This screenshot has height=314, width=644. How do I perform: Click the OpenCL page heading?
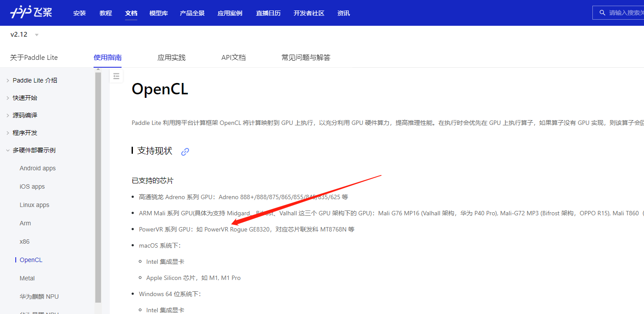pyautogui.click(x=160, y=89)
